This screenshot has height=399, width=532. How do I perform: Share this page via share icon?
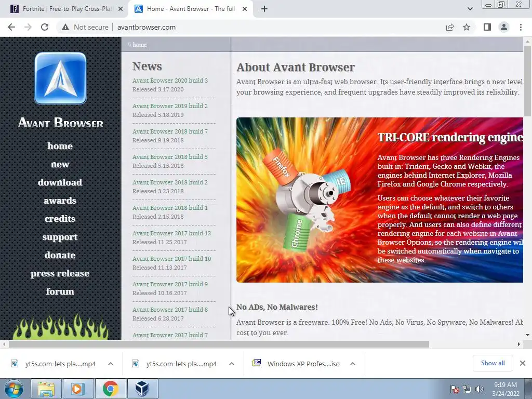(x=450, y=27)
